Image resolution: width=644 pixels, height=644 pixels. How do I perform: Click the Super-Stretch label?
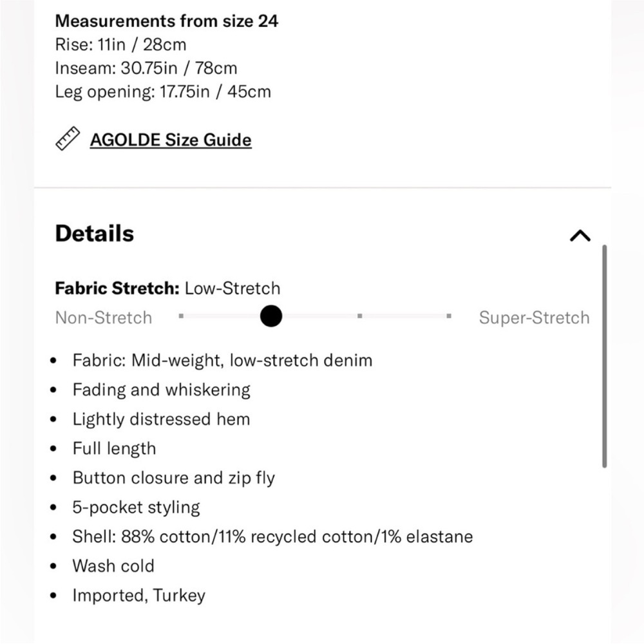534,317
